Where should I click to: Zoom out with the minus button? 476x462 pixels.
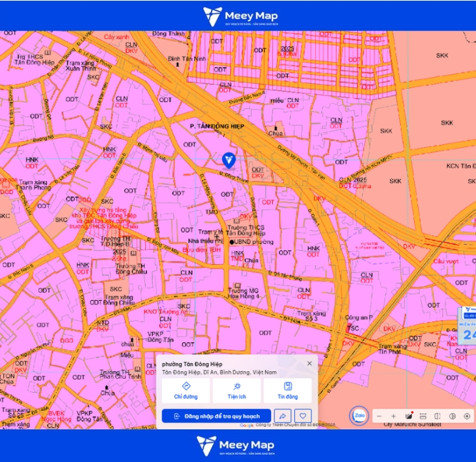pyautogui.click(x=379, y=416)
